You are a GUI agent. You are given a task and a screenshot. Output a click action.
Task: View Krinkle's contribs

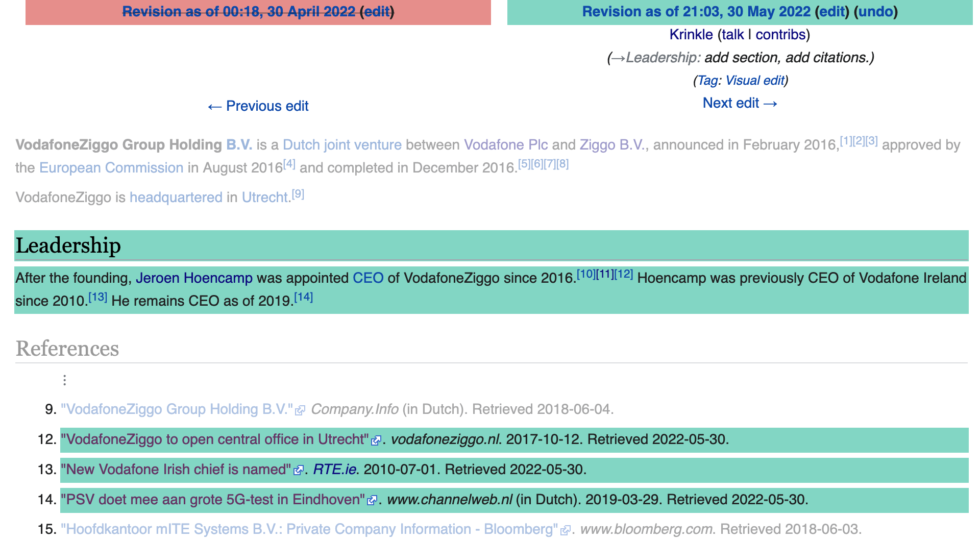coord(780,34)
